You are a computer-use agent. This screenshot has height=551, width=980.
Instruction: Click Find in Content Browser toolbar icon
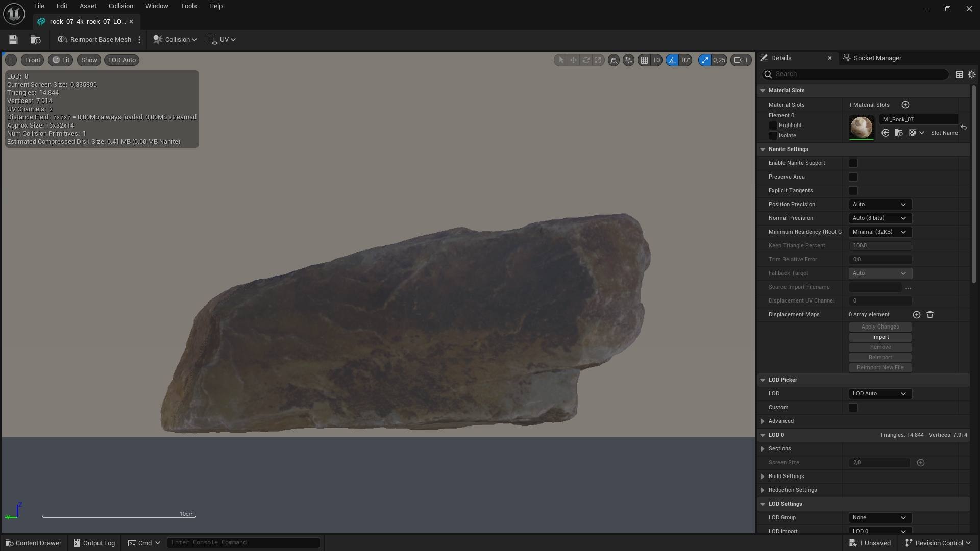point(35,39)
